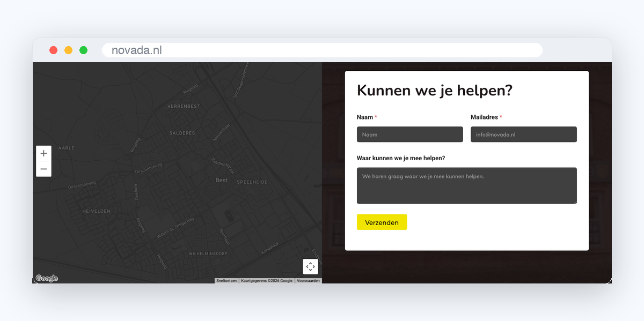This screenshot has width=644, height=321.
Task: Click the horizontal Oirschotseweg label near Best
Action: pyautogui.click(x=149, y=168)
